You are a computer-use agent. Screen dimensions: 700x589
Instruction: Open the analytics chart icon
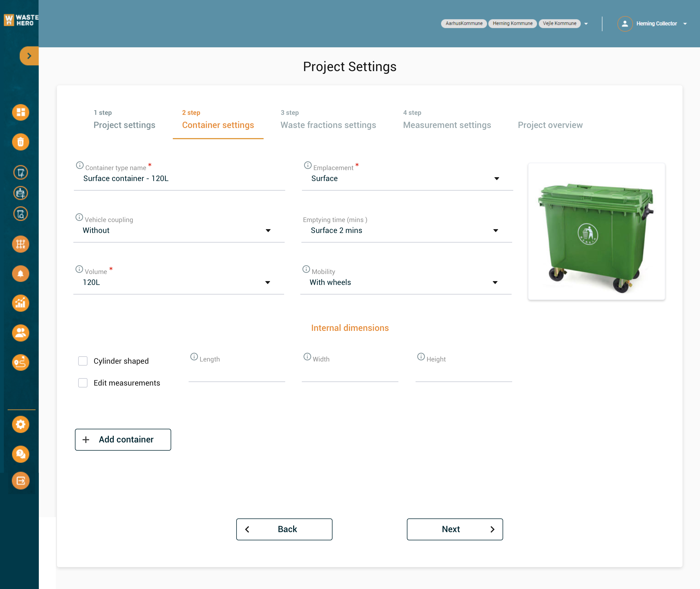20,304
